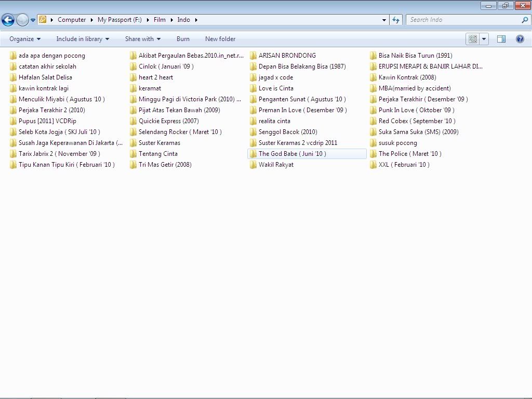Select 'Perjaka Terakhir 2 (2010)' folder name

coord(52,110)
